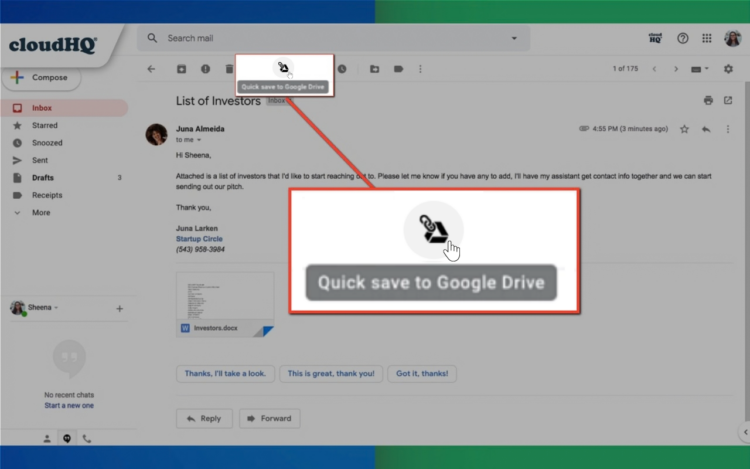Star the email from Juna Almeida
Image resolution: width=750 pixels, height=469 pixels.
coord(684,129)
